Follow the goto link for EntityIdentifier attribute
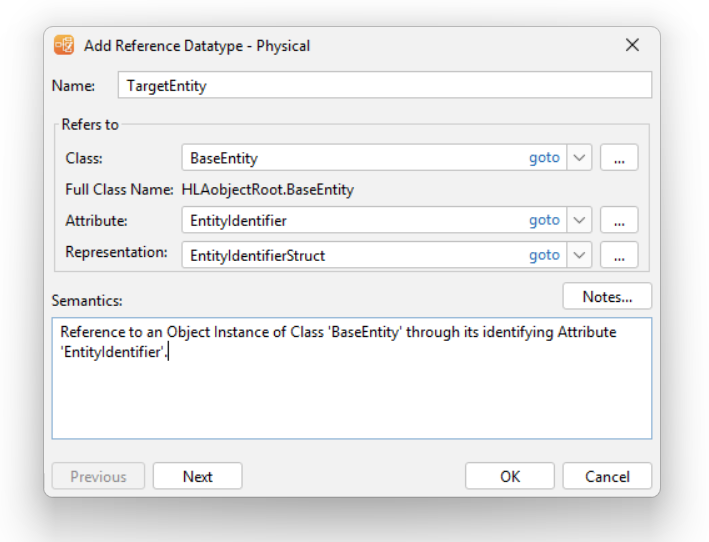Screen dimensions: 709x542 [544, 220]
